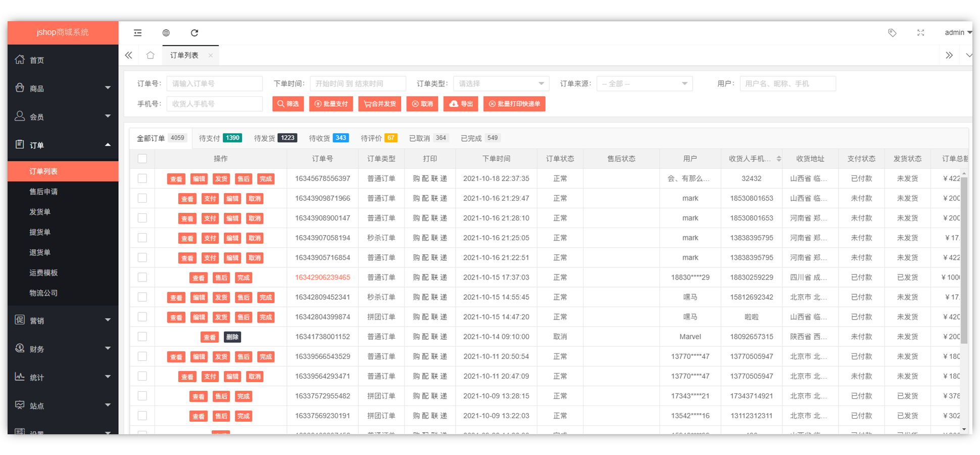Click the tag note icon near admin
Image resolution: width=980 pixels, height=455 pixels.
(892, 33)
